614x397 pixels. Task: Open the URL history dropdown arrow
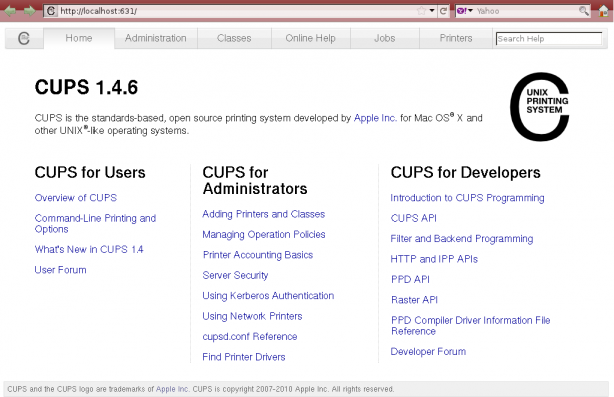[x=432, y=11]
